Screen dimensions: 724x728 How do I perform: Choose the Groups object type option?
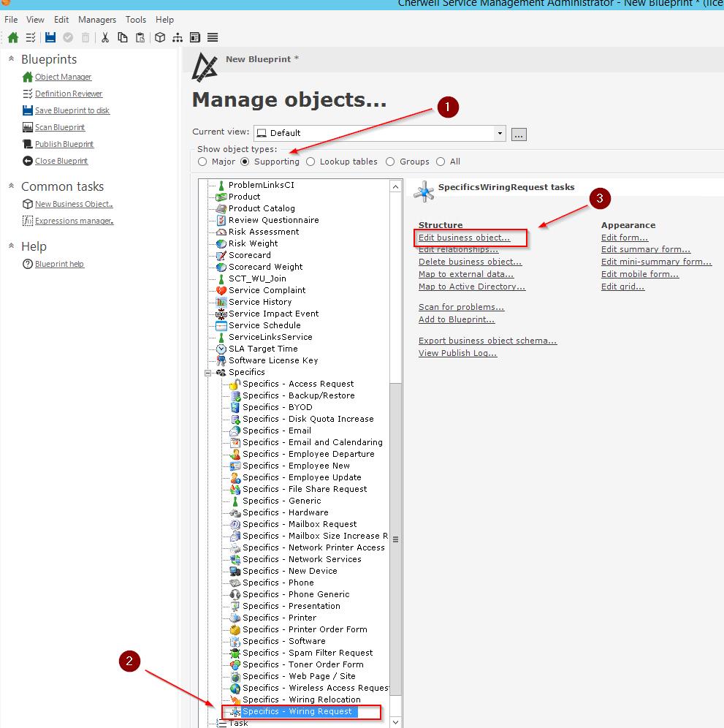[390, 162]
